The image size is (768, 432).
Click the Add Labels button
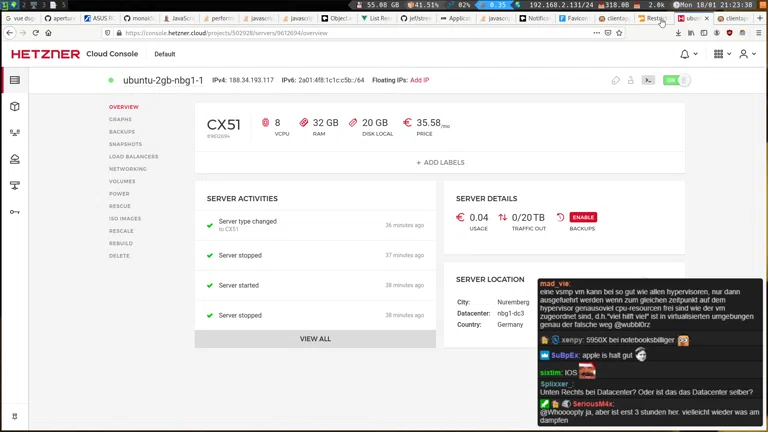(x=440, y=162)
